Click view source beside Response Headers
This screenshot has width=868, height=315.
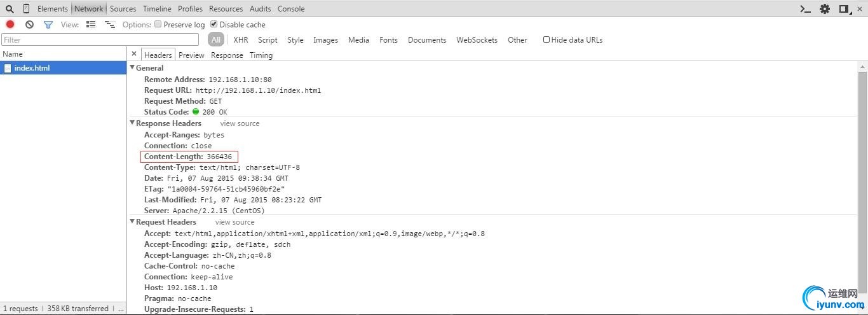tap(240, 123)
